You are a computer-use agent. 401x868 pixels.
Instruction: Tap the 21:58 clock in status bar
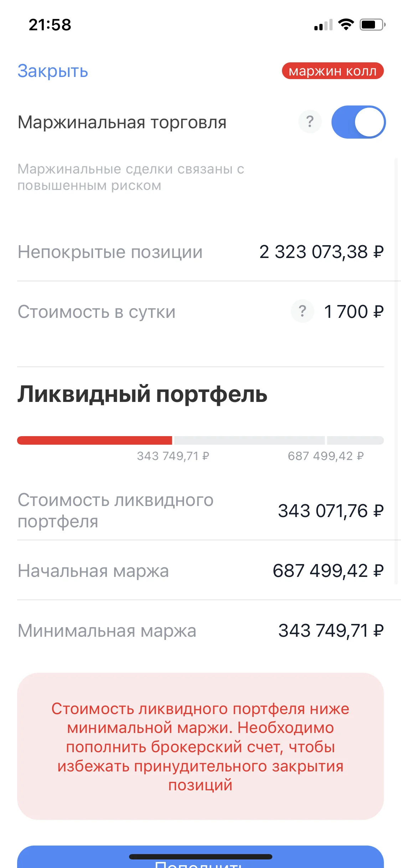50,25
